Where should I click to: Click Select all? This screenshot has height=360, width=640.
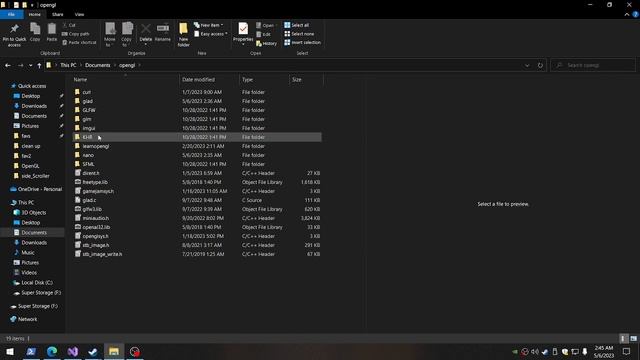click(297, 25)
